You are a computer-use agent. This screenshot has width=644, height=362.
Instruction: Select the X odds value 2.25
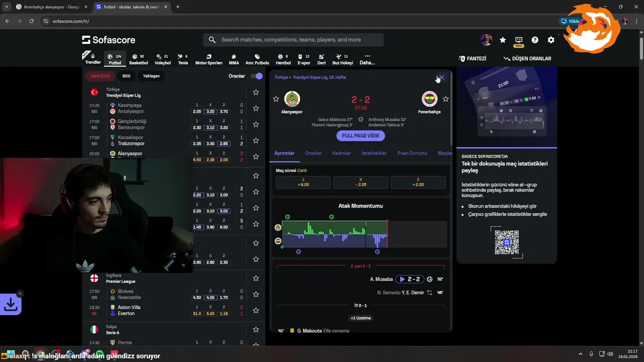(361, 182)
